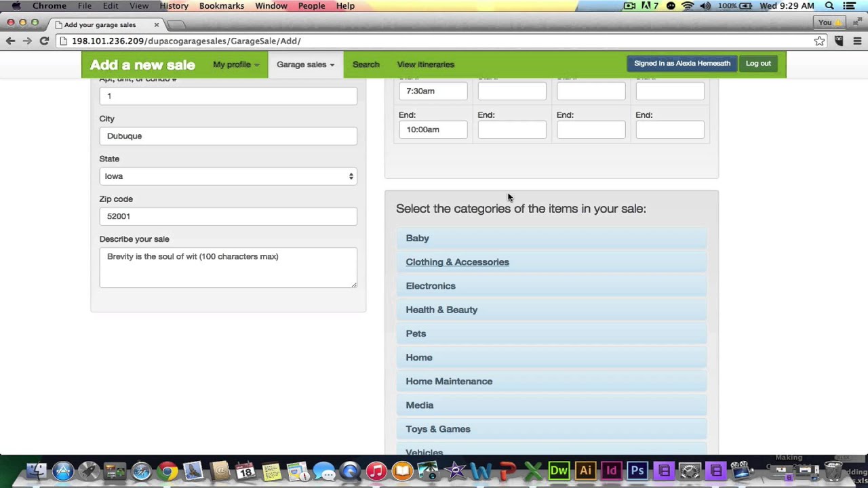Expand the My profile dropdown
This screenshot has height=488, width=868.
236,64
